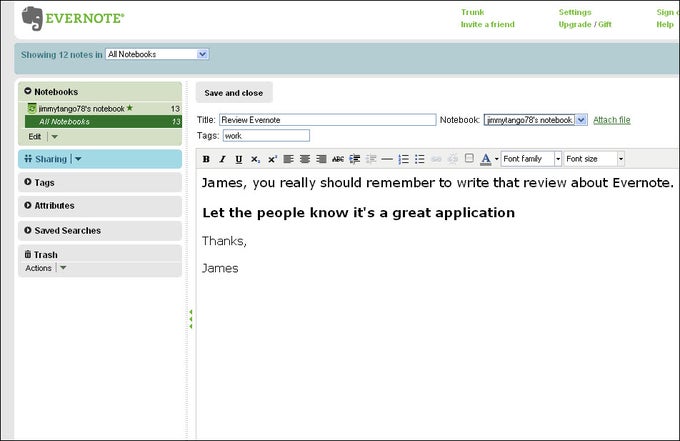Open the Upgrade / Gift link

click(x=585, y=24)
